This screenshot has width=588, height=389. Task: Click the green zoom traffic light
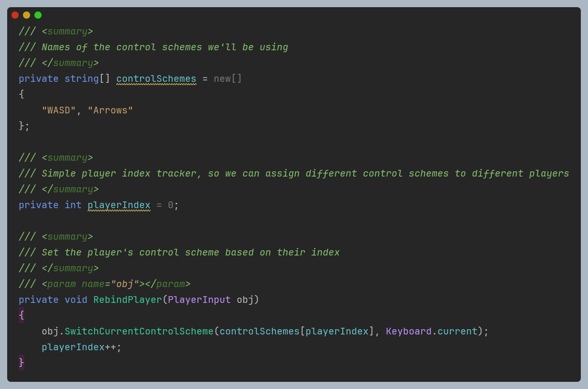point(37,15)
